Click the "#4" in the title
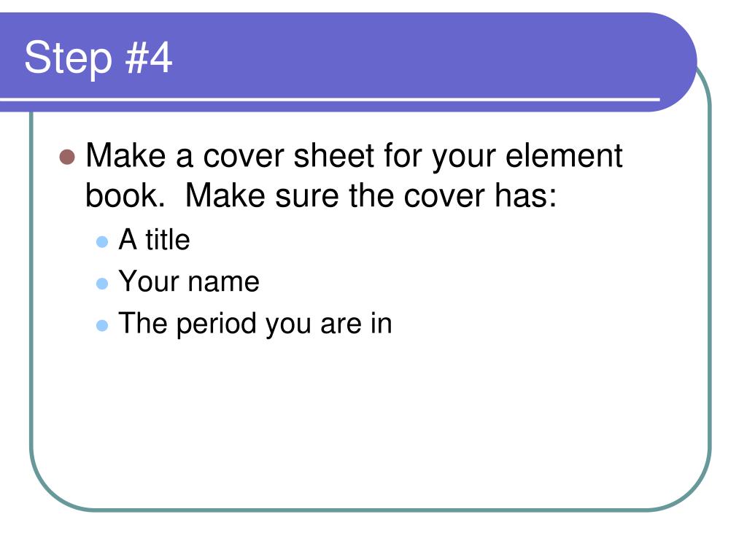This screenshot has width=747, height=560. tap(148, 57)
